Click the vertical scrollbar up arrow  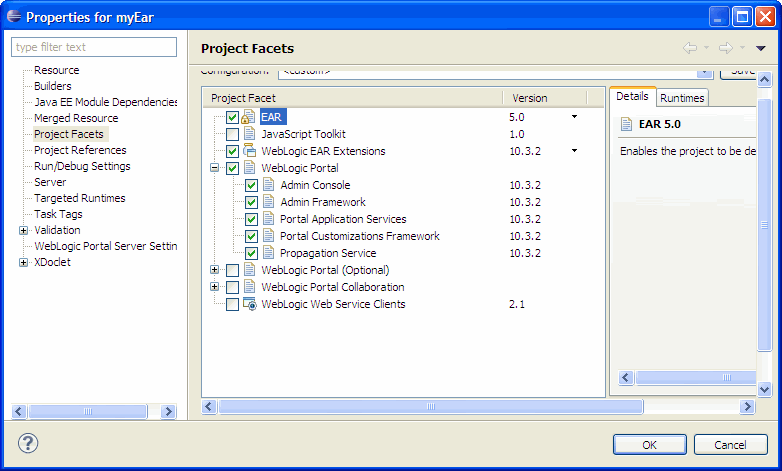click(764, 79)
